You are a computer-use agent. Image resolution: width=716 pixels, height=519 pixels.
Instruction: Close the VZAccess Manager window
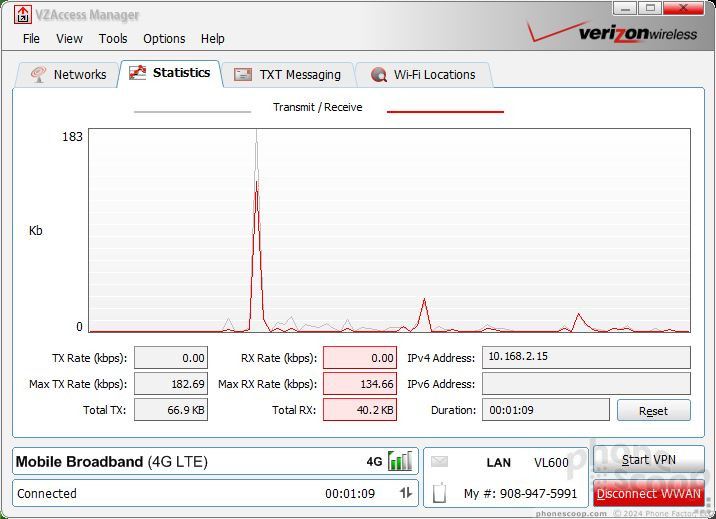683,8
